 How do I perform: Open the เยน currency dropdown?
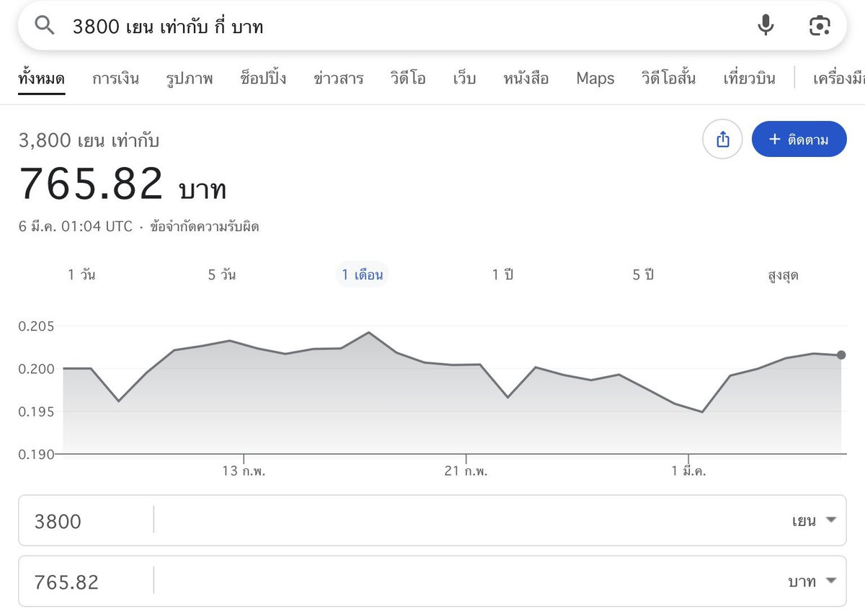814,520
